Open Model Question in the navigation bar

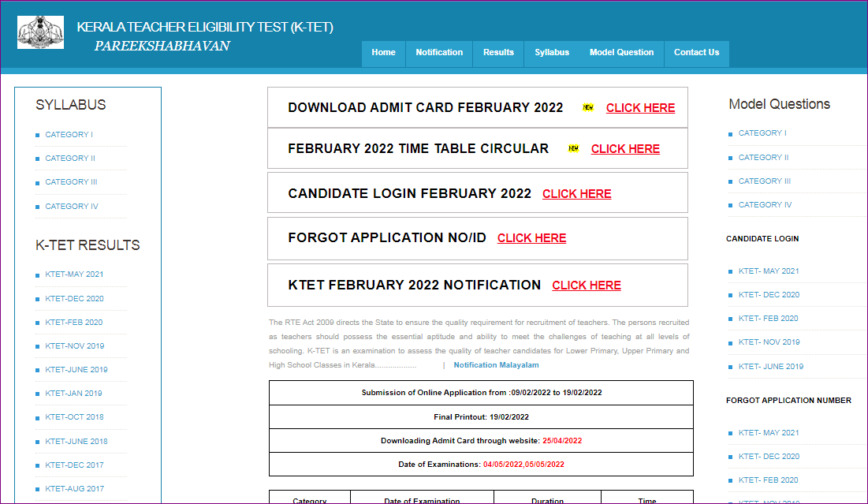point(621,53)
